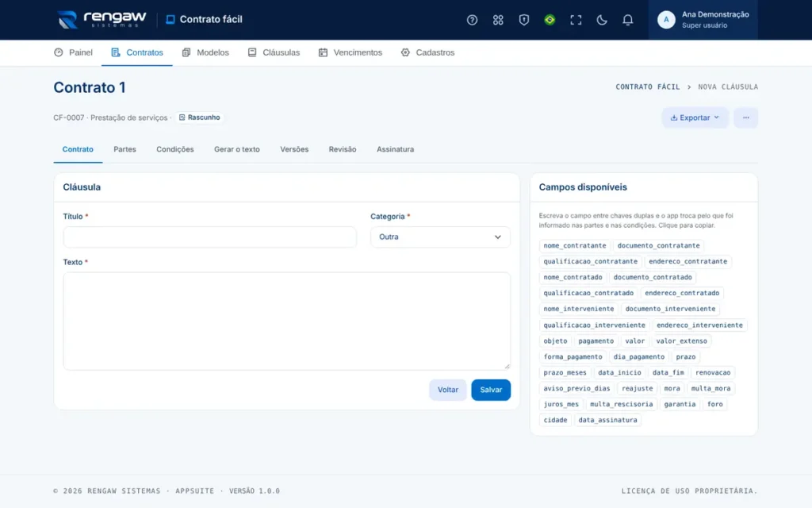Open Vencimentos menu item

click(350, 52)
